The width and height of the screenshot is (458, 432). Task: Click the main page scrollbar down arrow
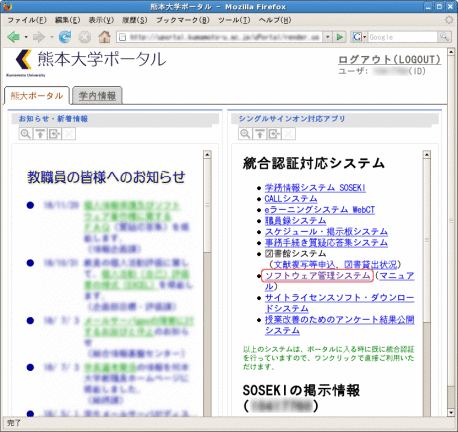pos(451,413)
